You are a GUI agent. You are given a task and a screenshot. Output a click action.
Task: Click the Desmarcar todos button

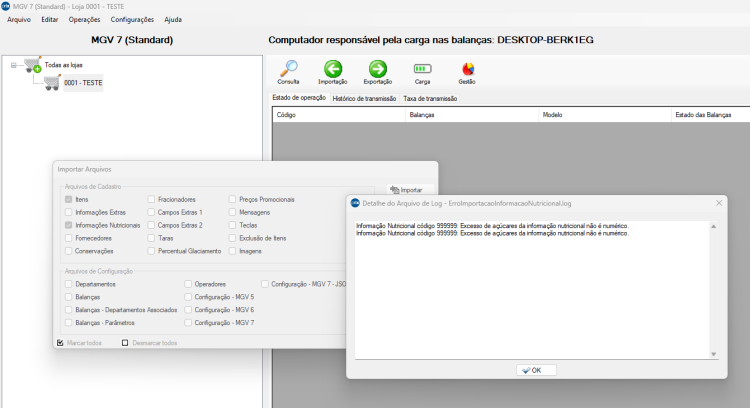tap(150, 343)
